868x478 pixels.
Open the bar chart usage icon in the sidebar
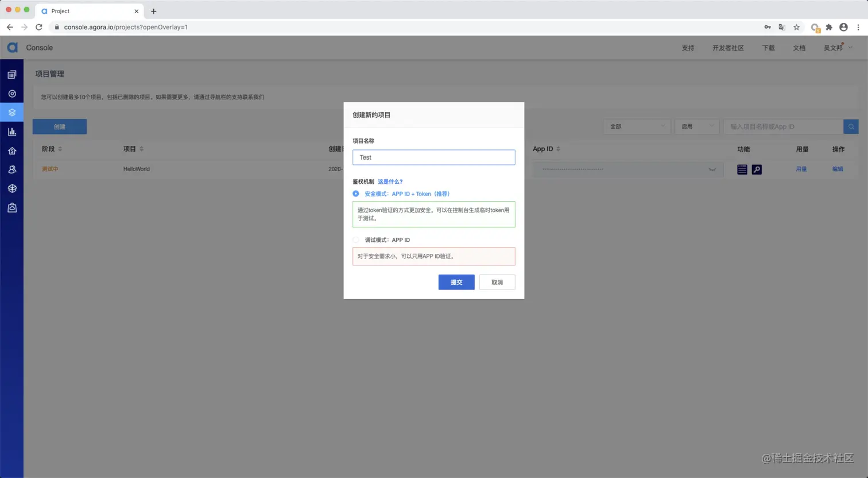point(12,132)
